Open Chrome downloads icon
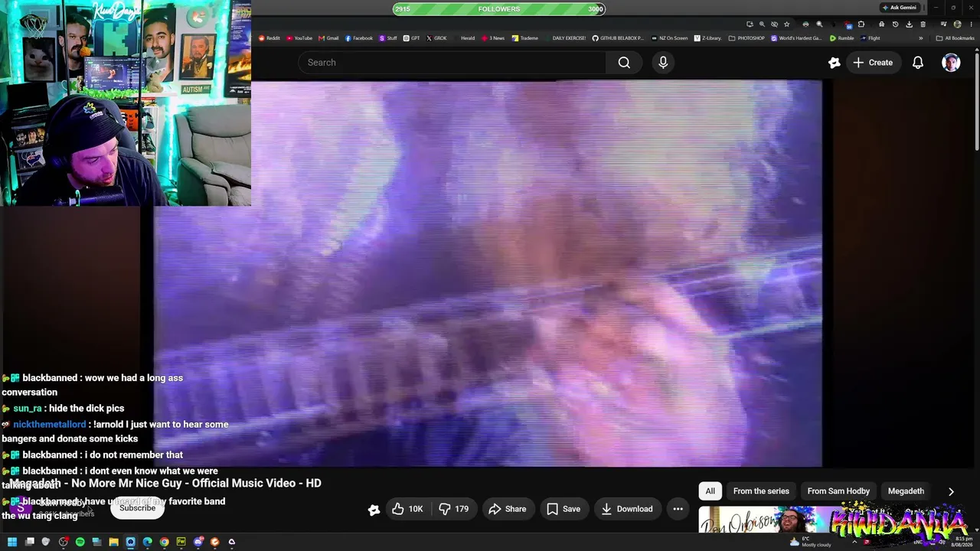Image resolution: width=980 pixels, height=551 pixels. 909,24
